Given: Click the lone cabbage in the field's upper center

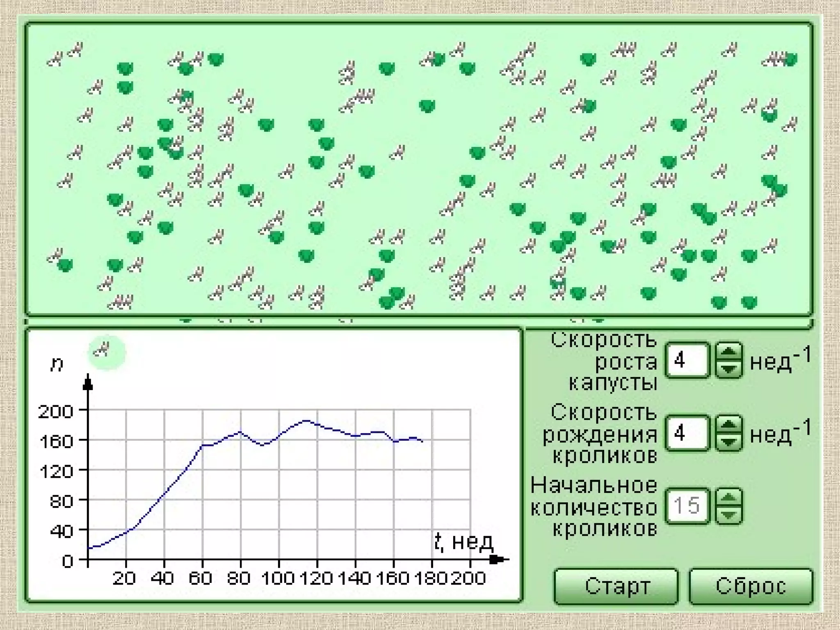Looking at the screenshot, I should (427, 106).
